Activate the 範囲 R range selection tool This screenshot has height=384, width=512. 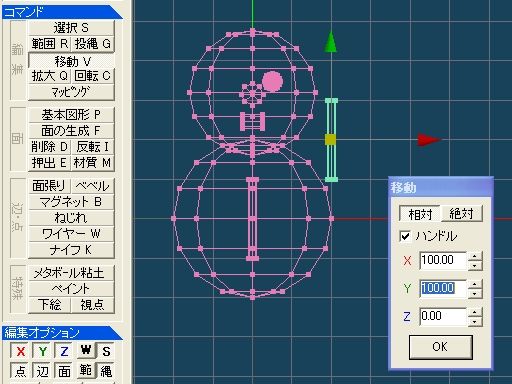tap(50, 44)
